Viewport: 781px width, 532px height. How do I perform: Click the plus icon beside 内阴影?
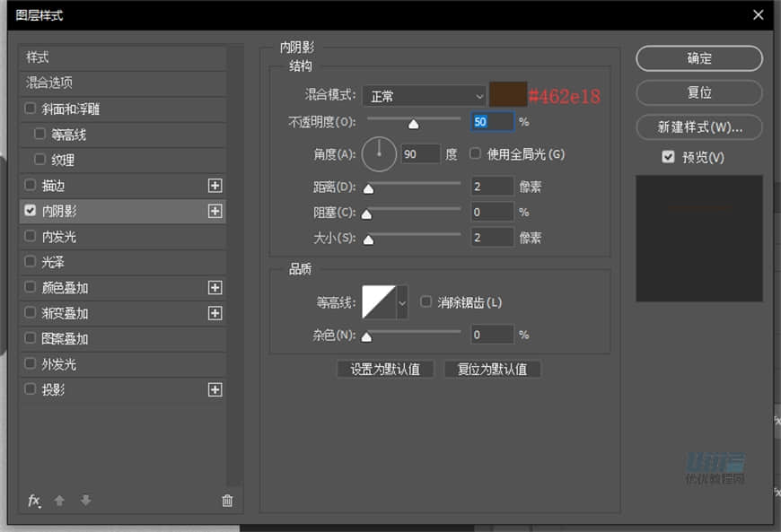pos(215,211)
